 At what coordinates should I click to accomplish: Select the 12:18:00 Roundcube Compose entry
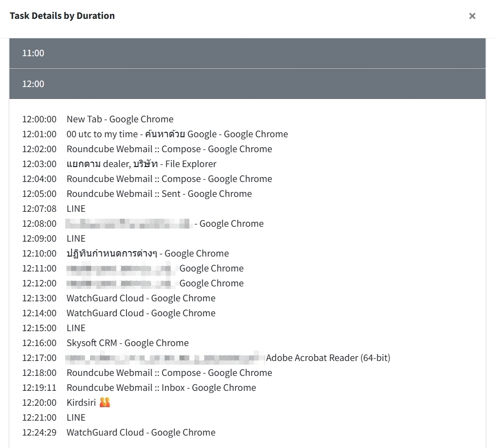(x=147, y=373)
